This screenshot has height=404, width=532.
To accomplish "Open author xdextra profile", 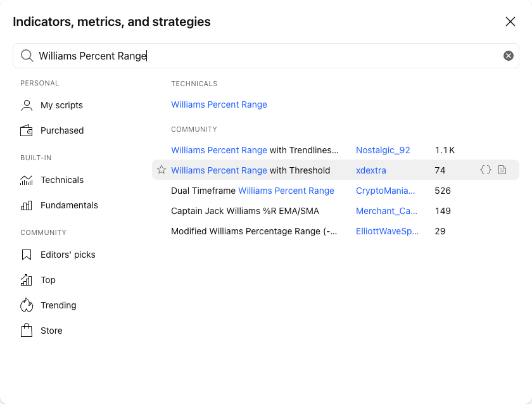I will [371, 170].
